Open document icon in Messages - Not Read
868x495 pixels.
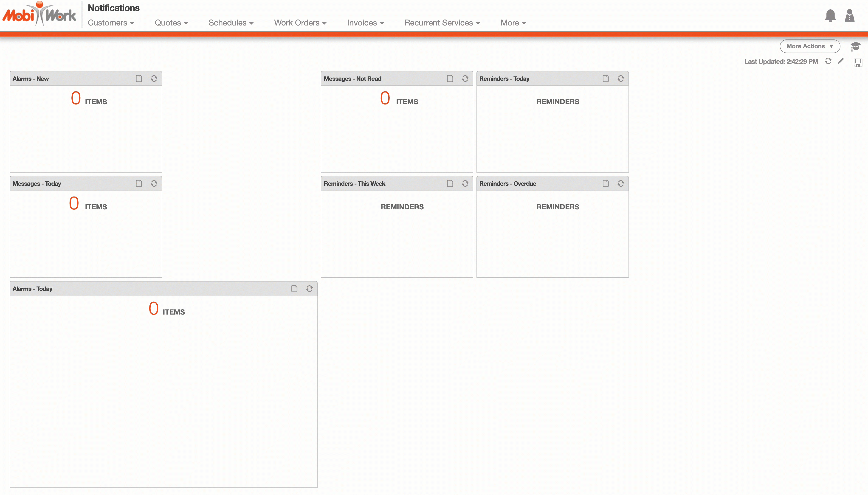(450, 79)
